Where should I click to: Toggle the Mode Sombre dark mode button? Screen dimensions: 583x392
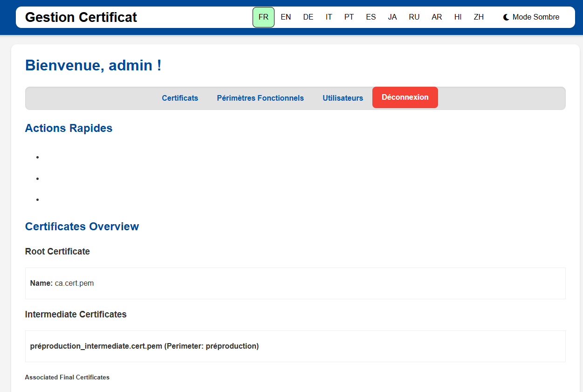point(531,17)
